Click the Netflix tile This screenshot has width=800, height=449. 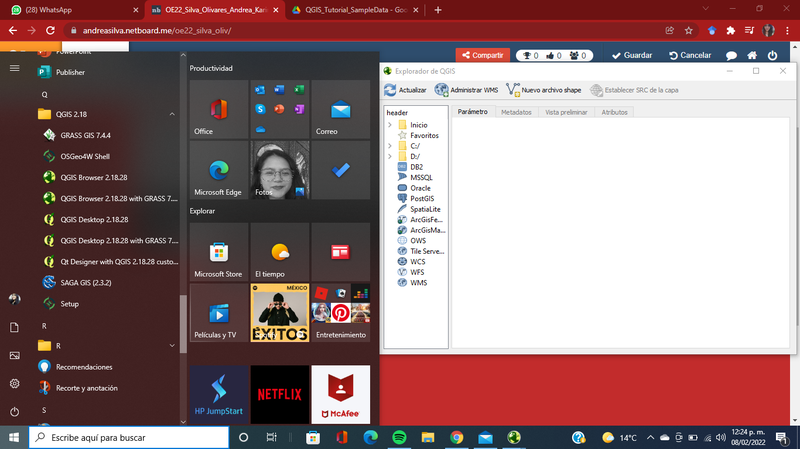[280, 394]
